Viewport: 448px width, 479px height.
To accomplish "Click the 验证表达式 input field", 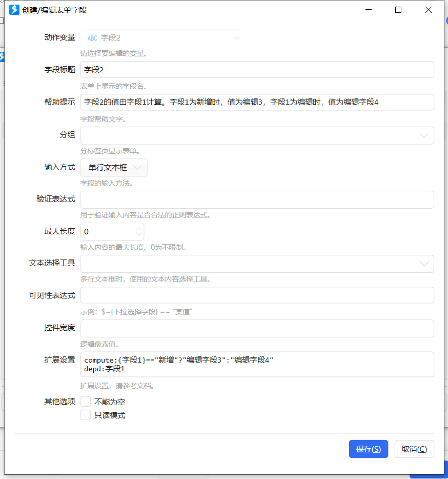I will (257, 200).
